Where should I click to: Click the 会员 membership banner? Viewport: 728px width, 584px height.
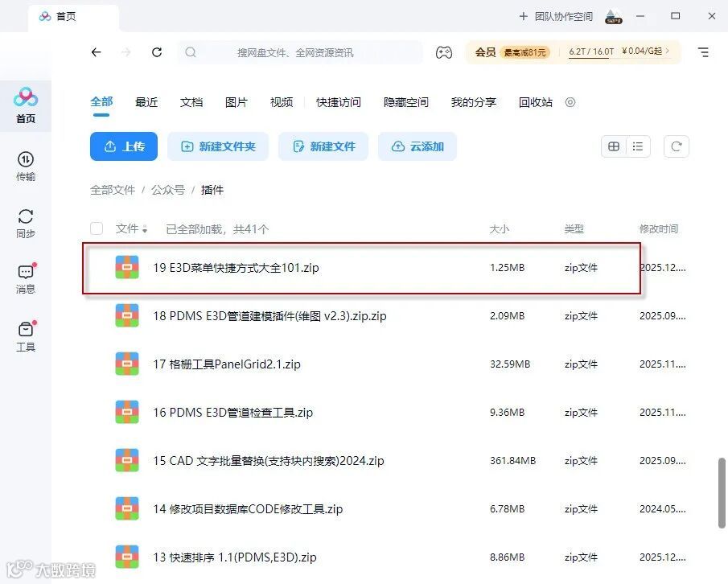[573, 52]
